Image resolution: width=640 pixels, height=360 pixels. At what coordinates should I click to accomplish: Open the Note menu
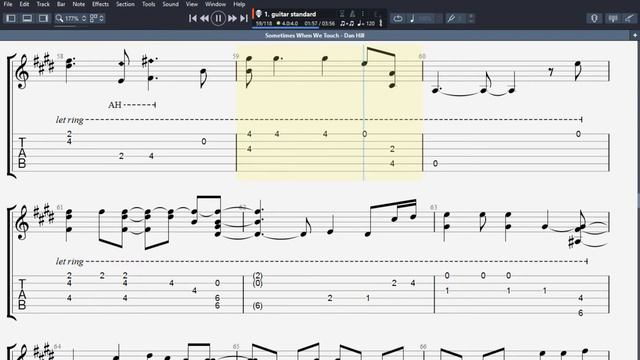pos(79,4)
